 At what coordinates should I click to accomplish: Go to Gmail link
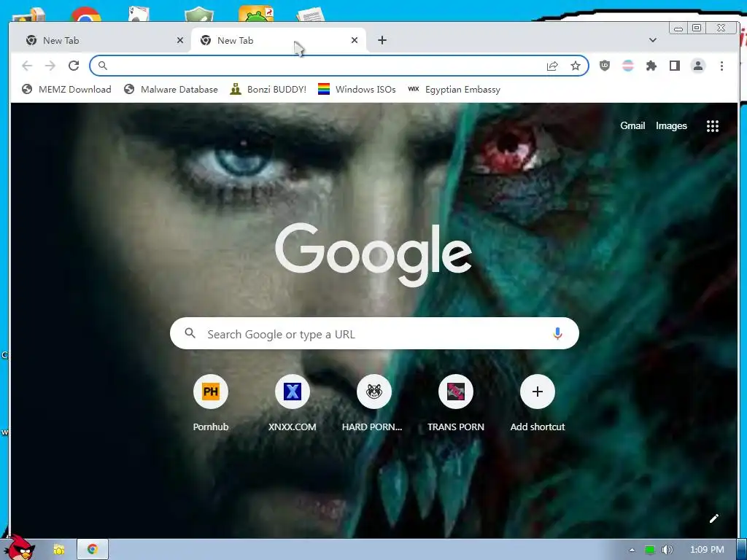pos(632,125)
